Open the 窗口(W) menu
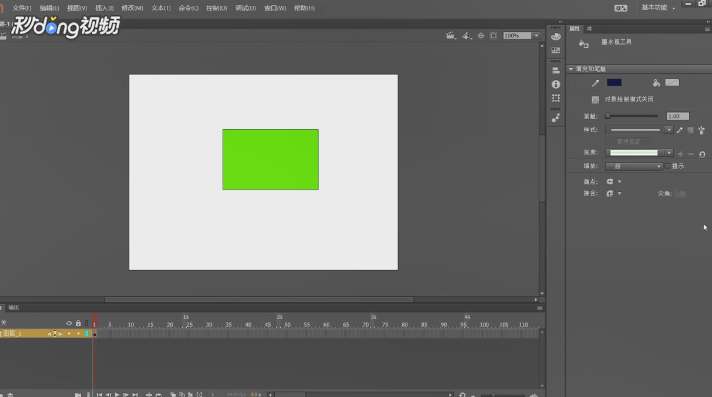 pyautogui.click(x=275, y=8)
